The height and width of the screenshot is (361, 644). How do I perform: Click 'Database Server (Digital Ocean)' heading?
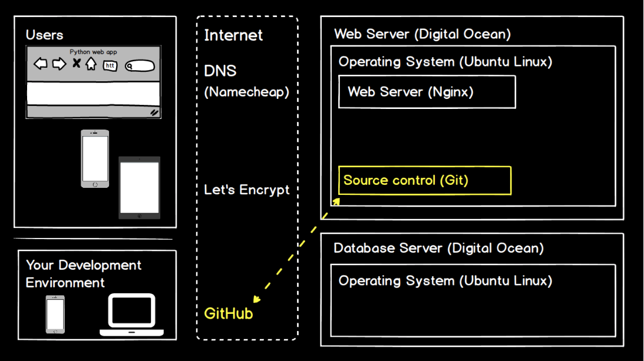pyautogui.click(x=438, y=248)
